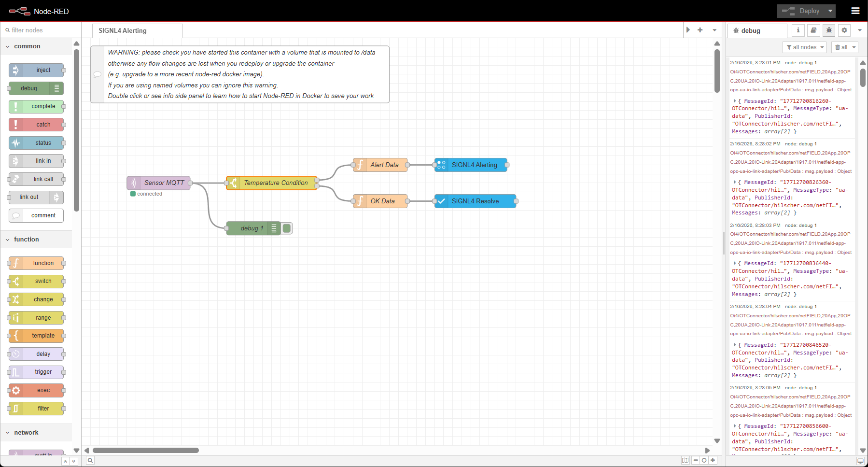868x467 pixels.
Task: Click the search magnifier icon in footer
Action: pyautogui.click(x=90, y=460)
